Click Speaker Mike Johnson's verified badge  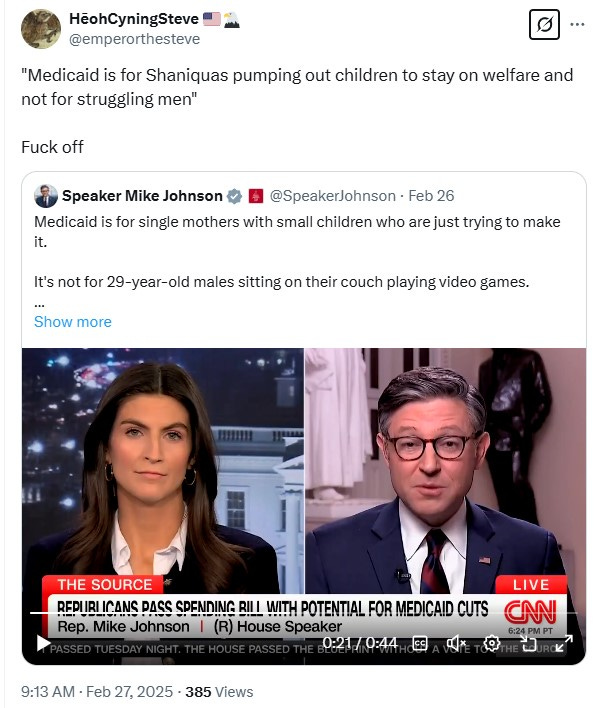234,196
